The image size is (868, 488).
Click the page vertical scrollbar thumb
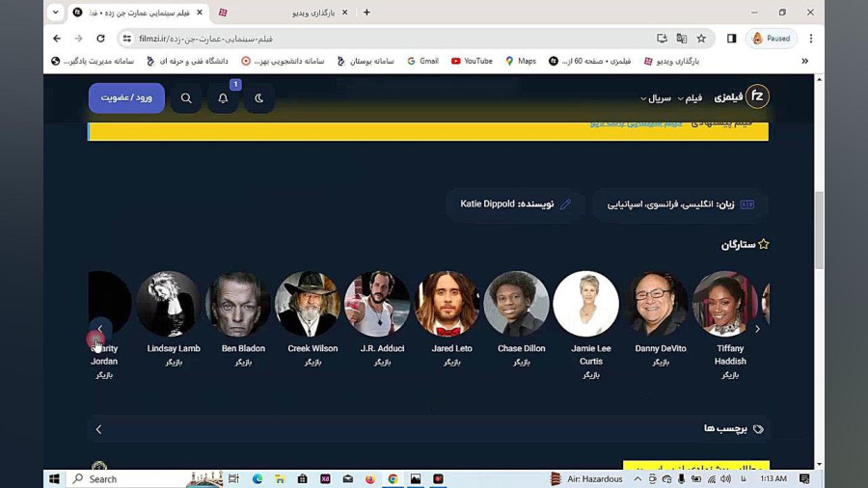click(x=819, y=230)
